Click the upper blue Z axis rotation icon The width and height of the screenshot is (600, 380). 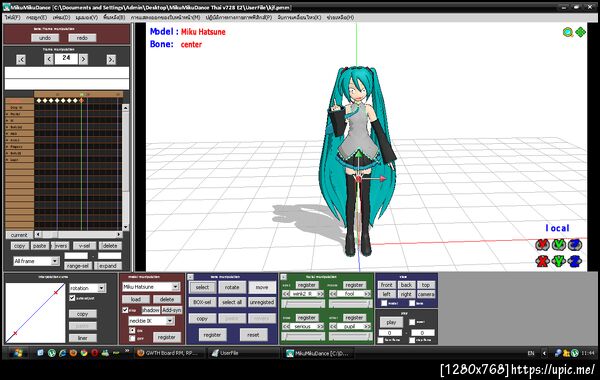[x=575, y=244]
